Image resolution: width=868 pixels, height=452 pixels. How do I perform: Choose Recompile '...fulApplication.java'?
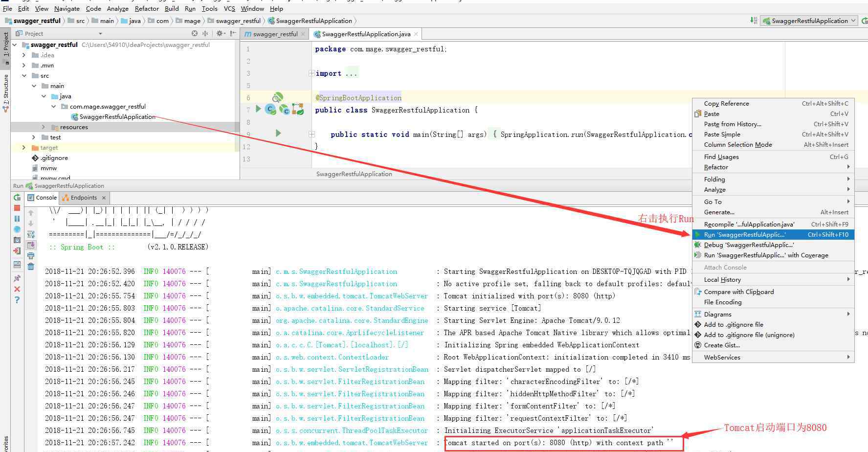click(773, 224)
